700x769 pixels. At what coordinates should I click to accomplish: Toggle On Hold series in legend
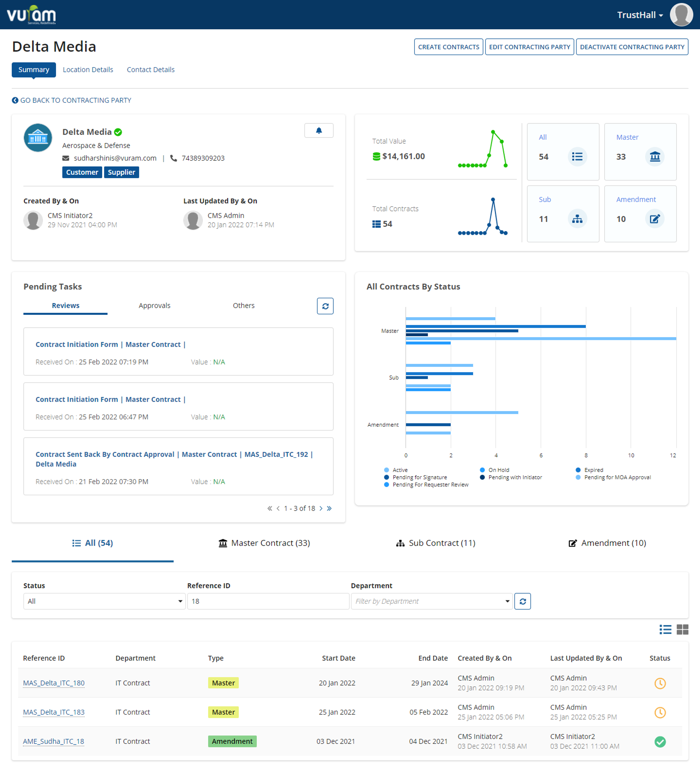(495, 470)
